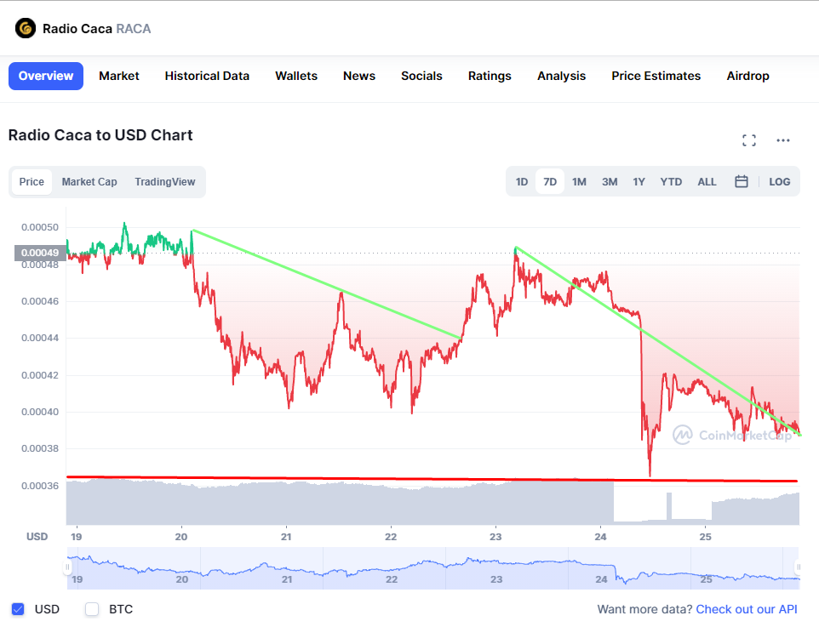Set chart range to ALL

tap(707, 181)
